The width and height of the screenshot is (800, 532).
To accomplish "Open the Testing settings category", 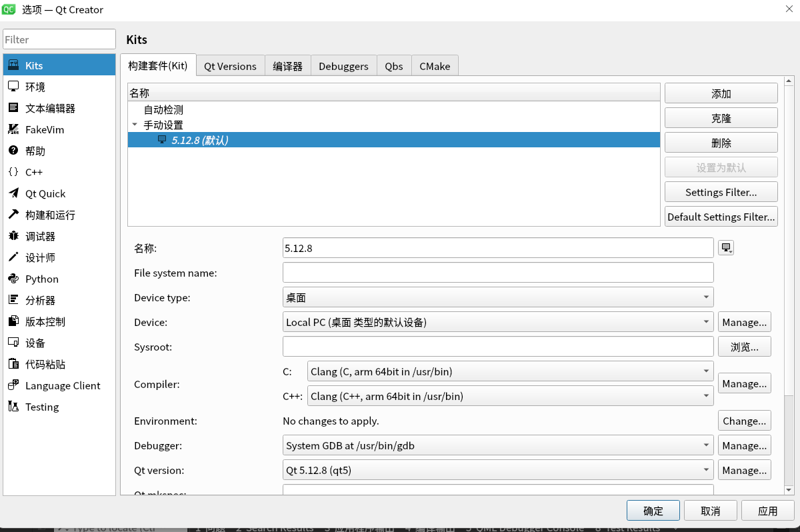I will [59, 407].
